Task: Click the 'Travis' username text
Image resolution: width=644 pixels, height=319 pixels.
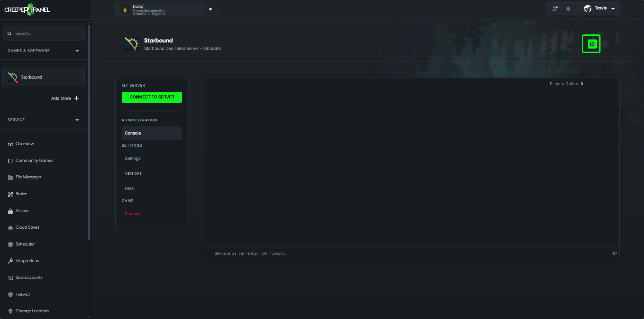Action: (x=601, y=8)
